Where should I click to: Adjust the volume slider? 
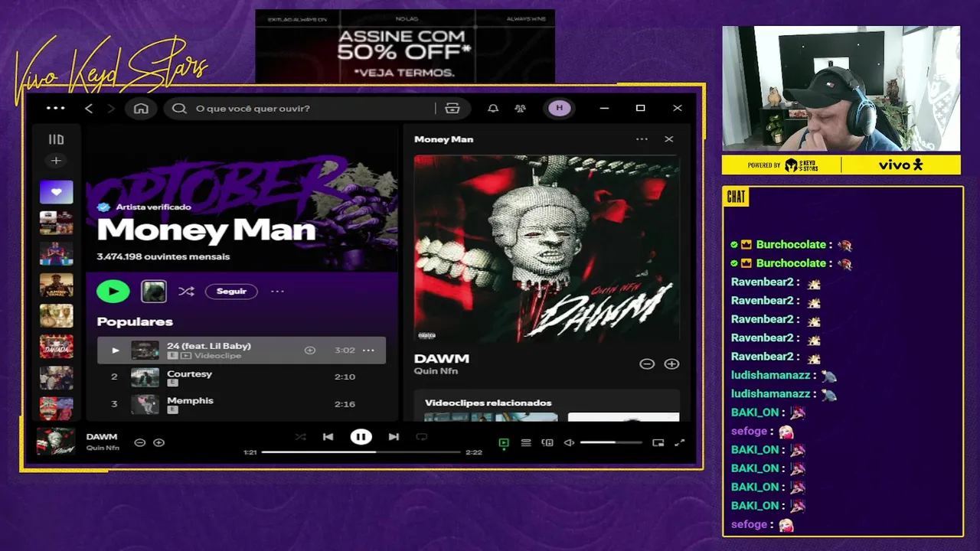(x=611, y=442)
